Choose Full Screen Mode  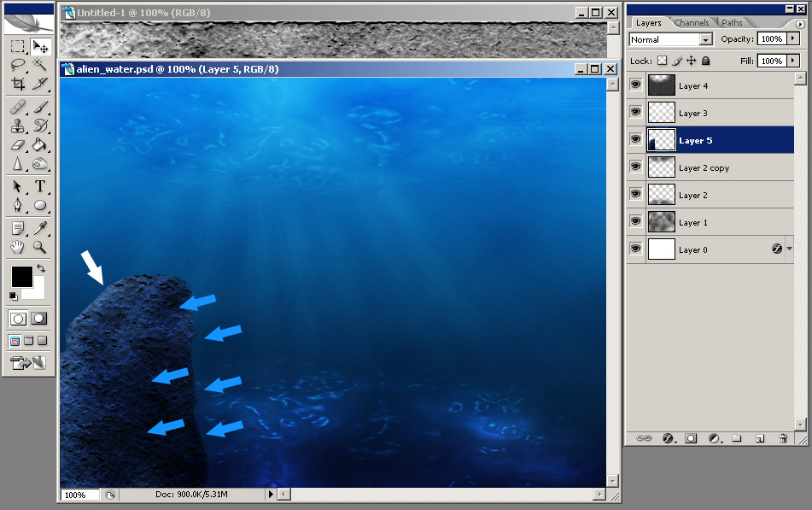coord(43,341)
